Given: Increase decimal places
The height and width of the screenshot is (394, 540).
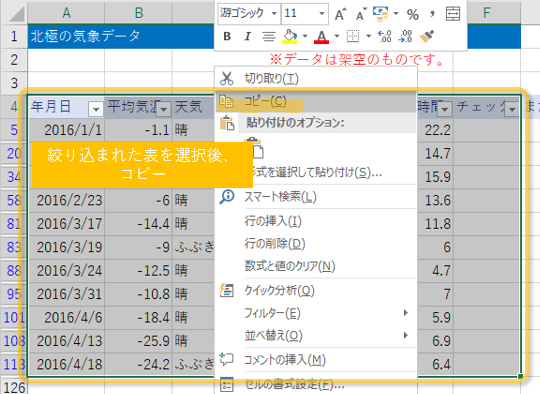Looking at the screenshot, I should (x=385, y=36).
